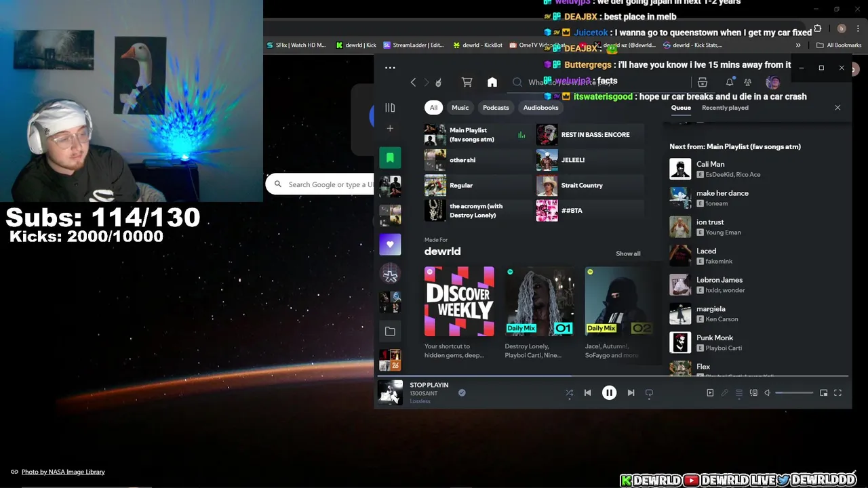Open the 'other shi' playlist tile
Image resolution: width=868 pixels, height=488 pixels.
pyautogui.click(x=478, y=160)
